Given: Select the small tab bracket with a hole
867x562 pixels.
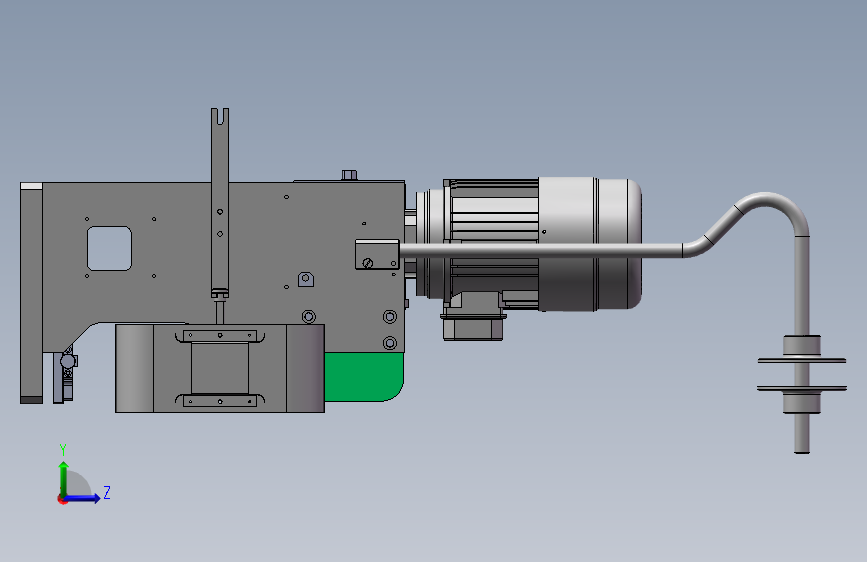Looking at the screenshot, I should point(306,279).
